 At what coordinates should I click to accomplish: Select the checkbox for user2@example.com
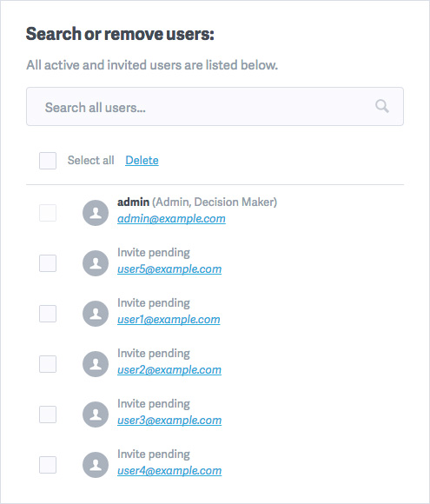[48, 364]
